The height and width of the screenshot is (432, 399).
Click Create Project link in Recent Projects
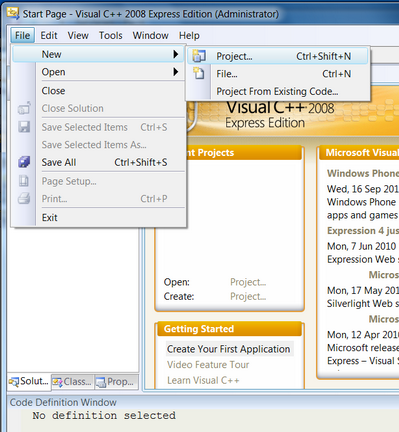tap(248, 297)
